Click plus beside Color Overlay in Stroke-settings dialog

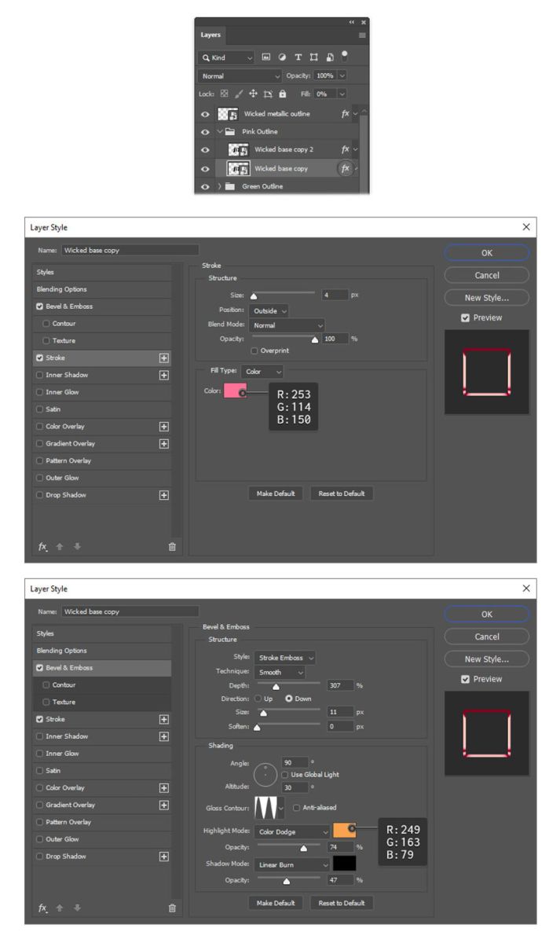pos(164,427)
